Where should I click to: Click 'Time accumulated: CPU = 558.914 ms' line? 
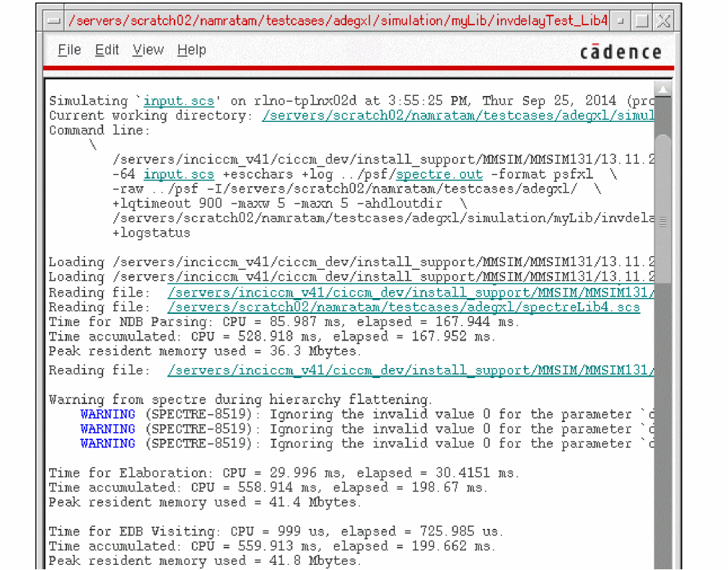(268, 487)
